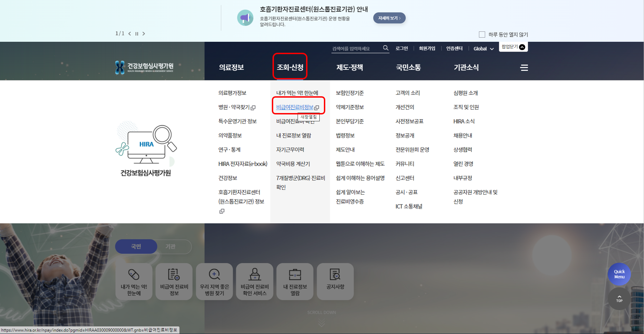Open the 의료정보 main menu

coord(231,67)
